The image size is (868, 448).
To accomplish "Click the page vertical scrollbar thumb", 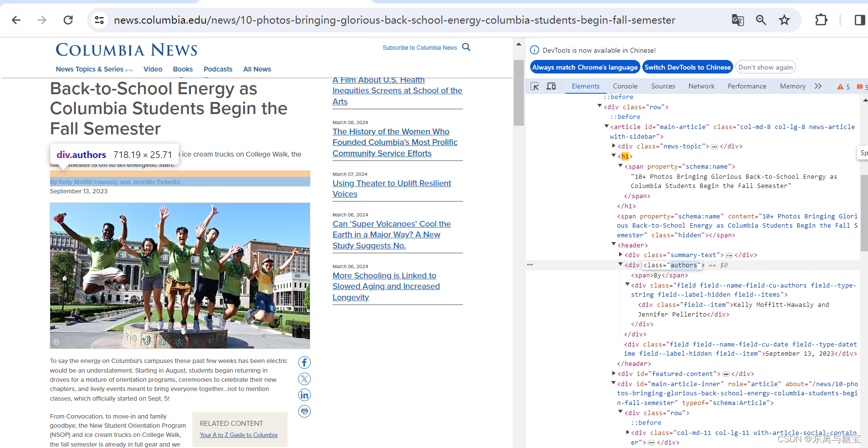I will 519,92.
